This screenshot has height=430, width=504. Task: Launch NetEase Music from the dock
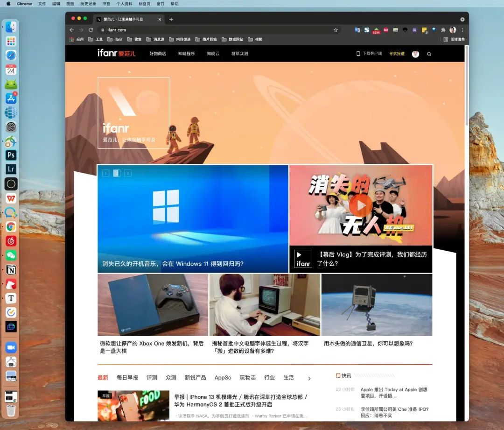[11, 241]
